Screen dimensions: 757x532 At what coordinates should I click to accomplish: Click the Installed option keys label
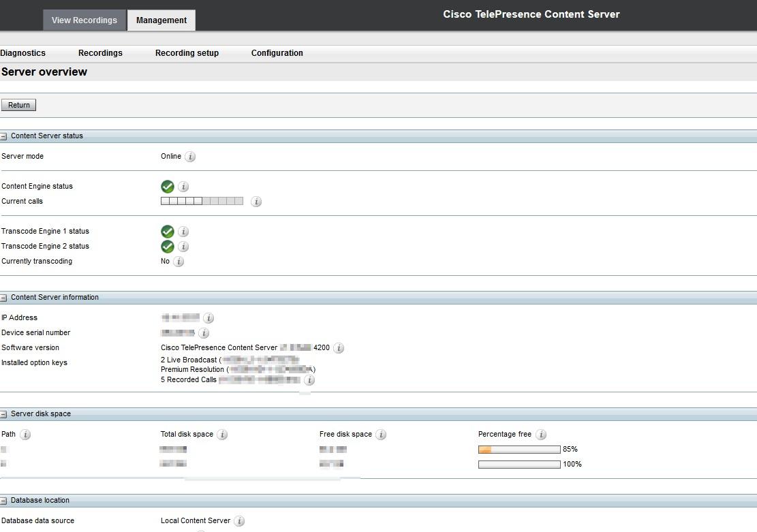tap(34, 362)
